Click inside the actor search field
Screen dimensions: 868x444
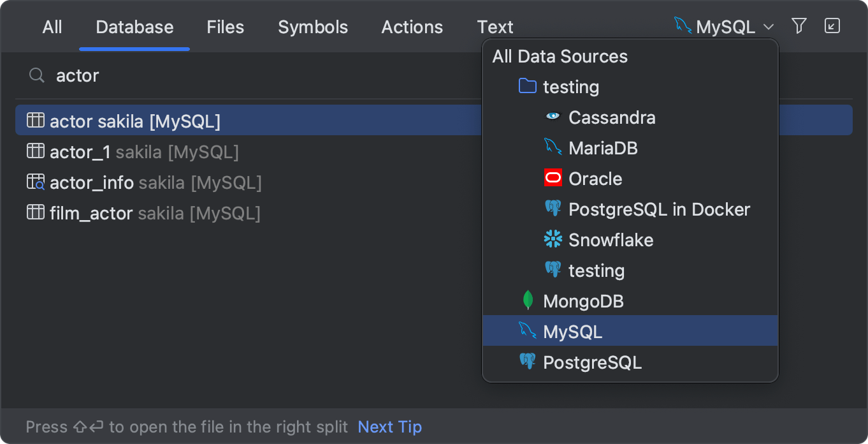click(191, 75)
